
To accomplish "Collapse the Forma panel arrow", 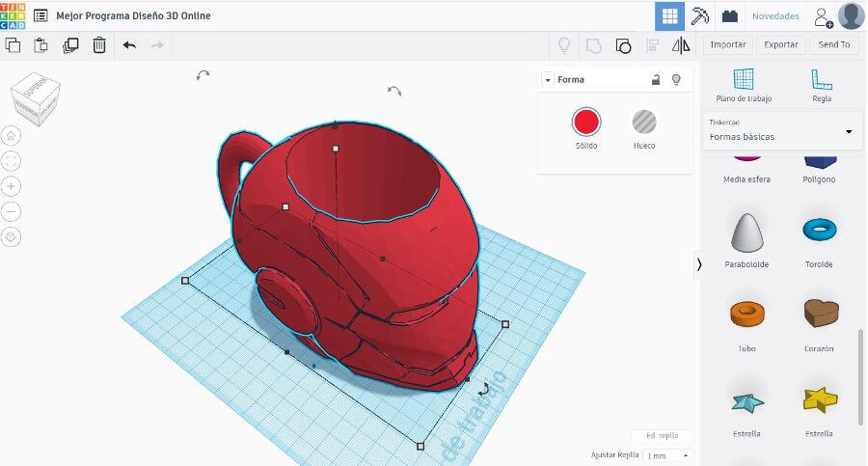I will pos(548,80).
